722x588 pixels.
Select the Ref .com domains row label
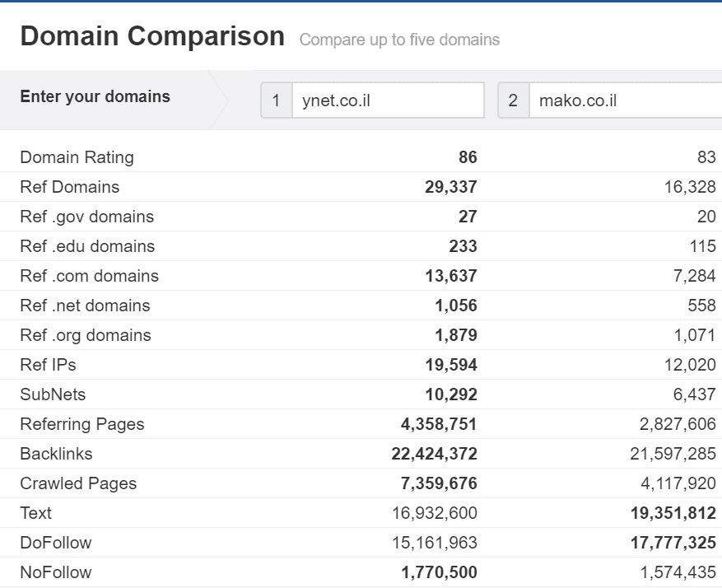(90, 276)
